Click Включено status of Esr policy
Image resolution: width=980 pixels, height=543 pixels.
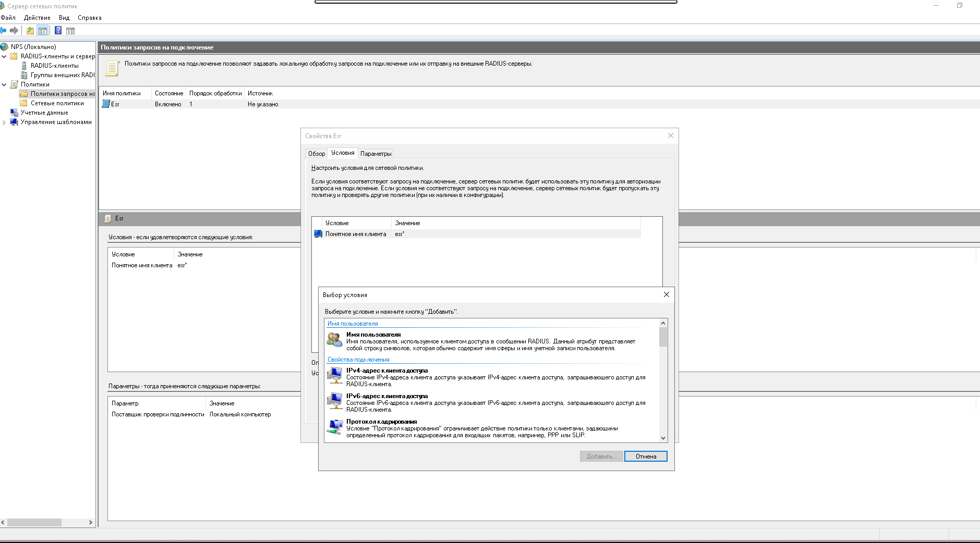[x=168, y=104]
